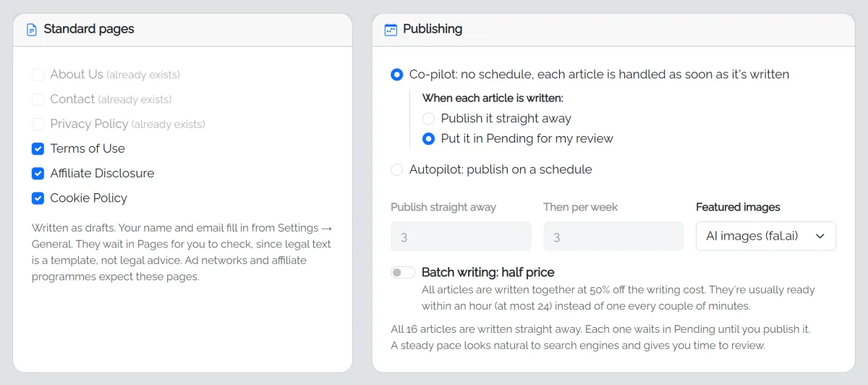Click the Terms of Use label

(88, 148)
